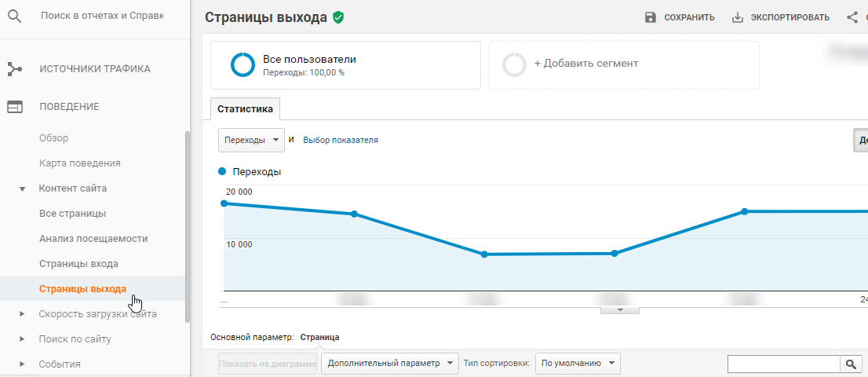Image resolution: width=868 pixels, height=377 pixels.
Task: Open the Источники трафика section
Action: pos(95,69)
